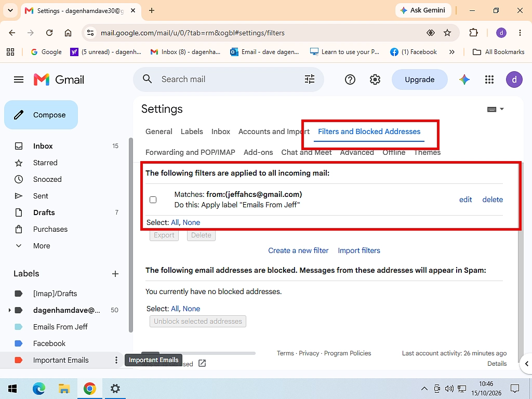Create new label with plus icon
Screen dimensions: 532x399
(115, 273)
